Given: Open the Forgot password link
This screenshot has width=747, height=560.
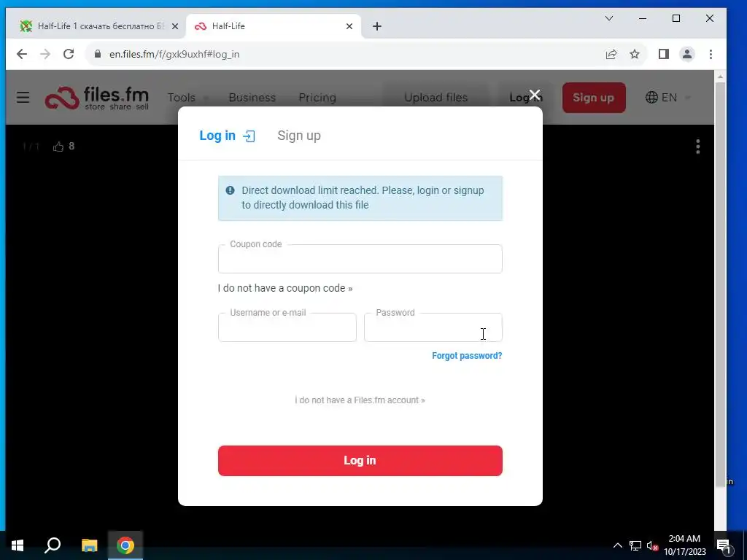Looking at the screenshot, I should [x=467, y=356].
